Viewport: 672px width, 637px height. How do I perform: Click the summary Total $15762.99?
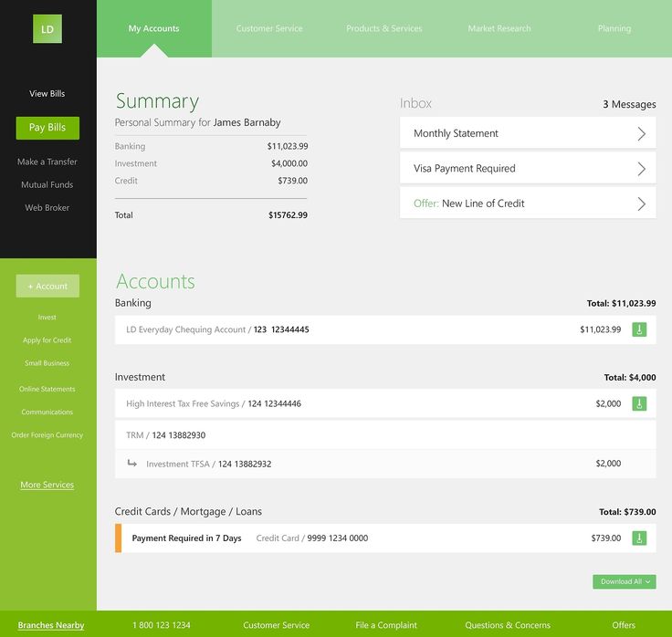pyautogui.click(x=288, y=215)
